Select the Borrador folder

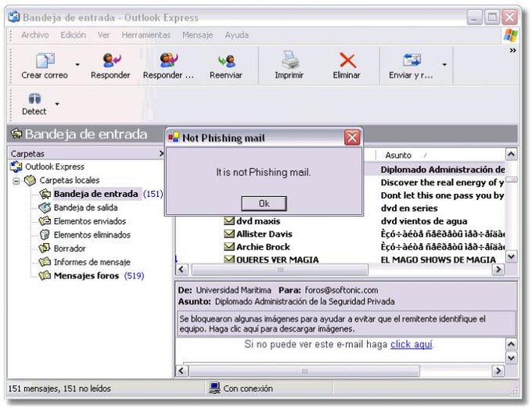70,249
